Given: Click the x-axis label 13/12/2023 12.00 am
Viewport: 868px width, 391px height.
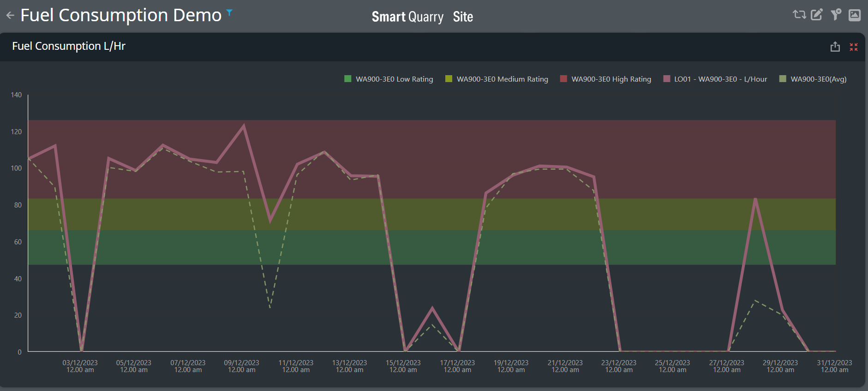Looking at the screenshot, I should point(349,366).
